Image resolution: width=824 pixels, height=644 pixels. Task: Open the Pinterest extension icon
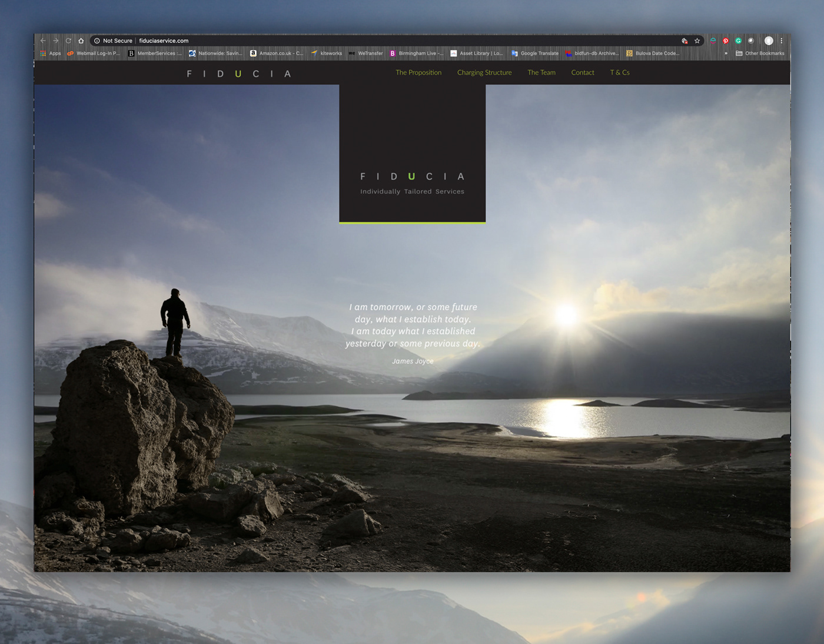point(726,41)
